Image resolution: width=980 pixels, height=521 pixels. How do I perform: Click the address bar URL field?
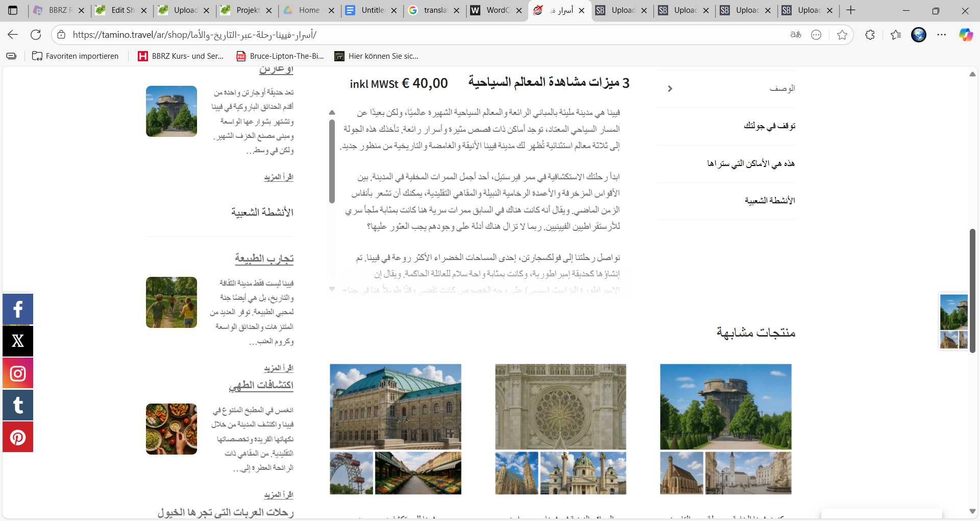click(419, 35)
